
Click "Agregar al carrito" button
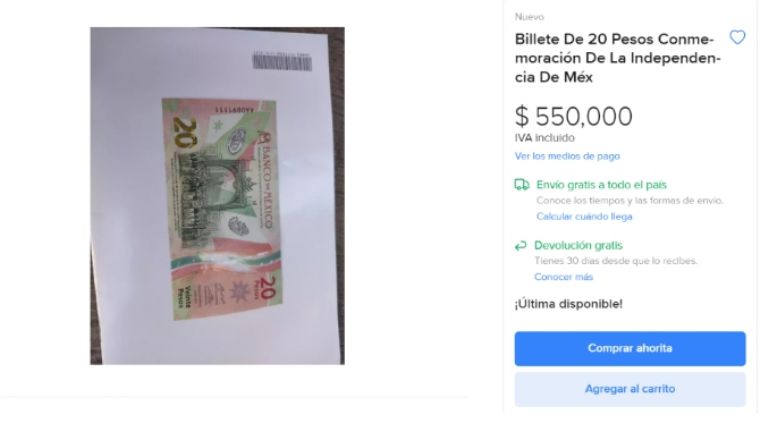630,389
